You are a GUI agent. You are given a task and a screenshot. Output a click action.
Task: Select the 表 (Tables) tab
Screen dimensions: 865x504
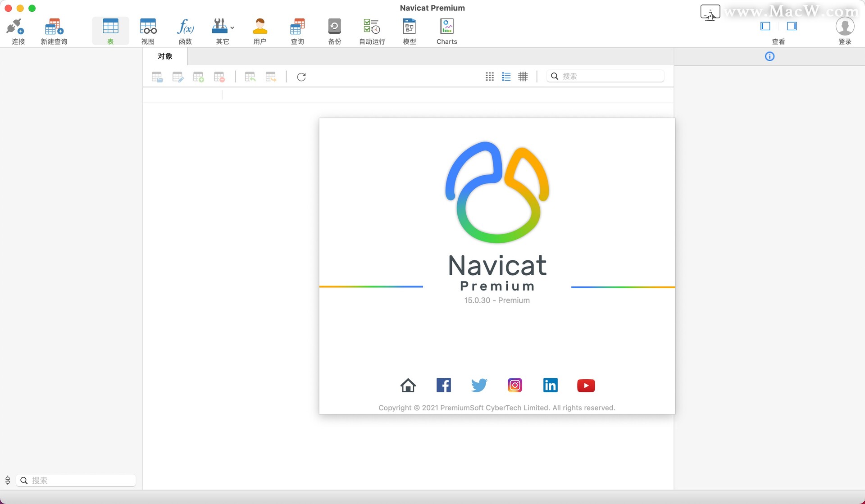[110, 31]
